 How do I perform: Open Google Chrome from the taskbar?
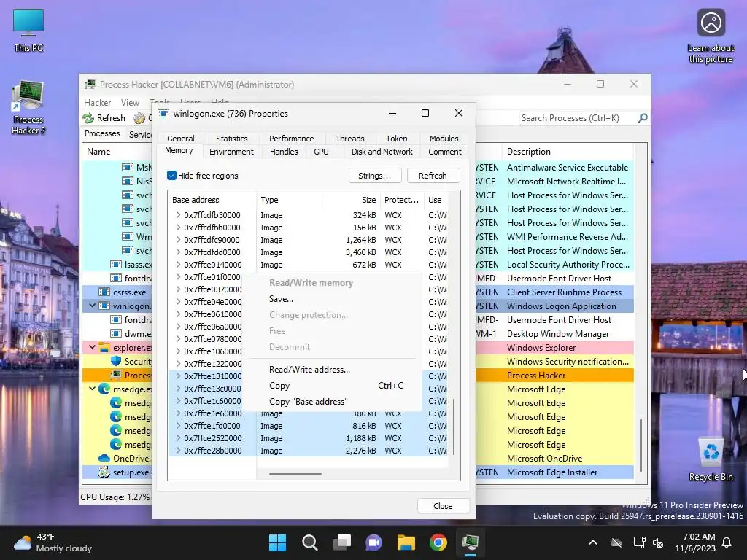click(438, 542)
